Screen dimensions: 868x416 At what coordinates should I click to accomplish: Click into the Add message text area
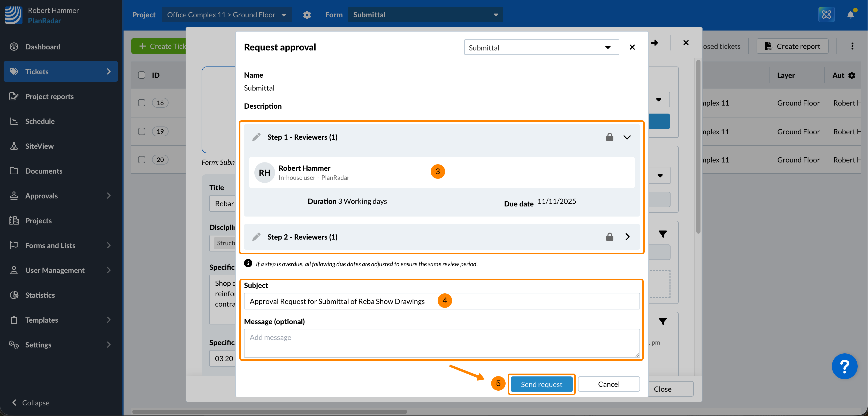click(x=441, y=343)
